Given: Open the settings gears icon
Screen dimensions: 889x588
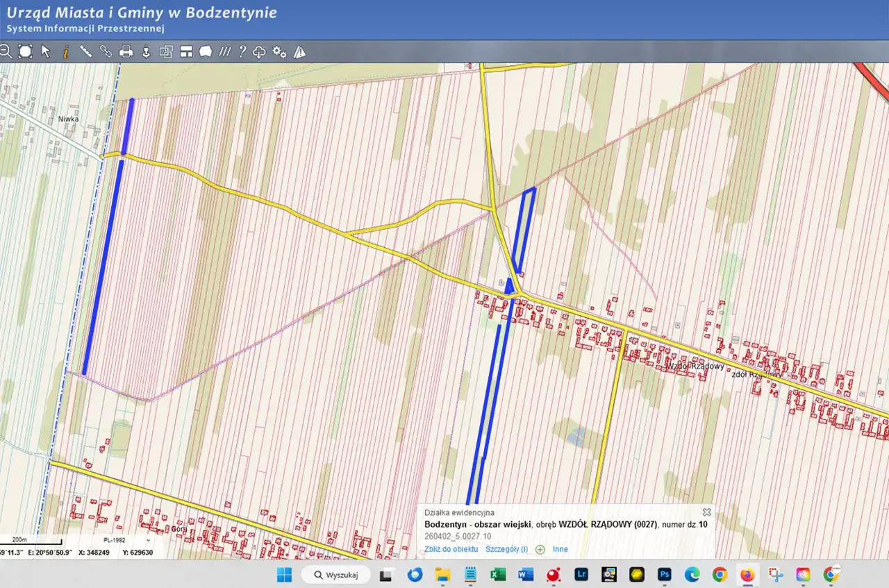Looking at the screenshot, I should [x=279, y=51].
